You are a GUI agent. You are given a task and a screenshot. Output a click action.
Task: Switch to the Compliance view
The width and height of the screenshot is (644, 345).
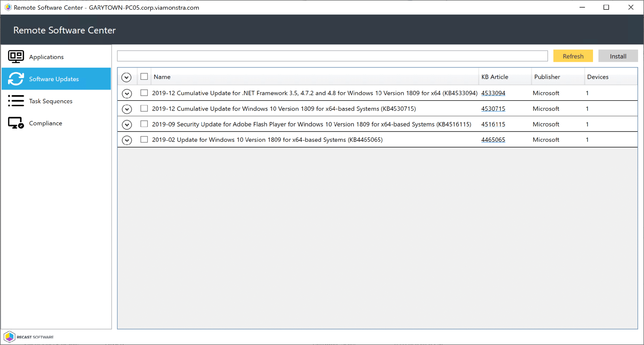(x=56, y=123)
